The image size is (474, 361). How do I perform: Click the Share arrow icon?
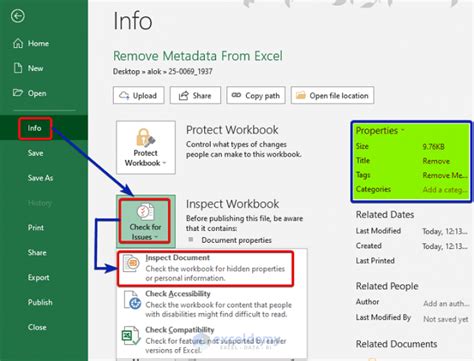(184, 96)
